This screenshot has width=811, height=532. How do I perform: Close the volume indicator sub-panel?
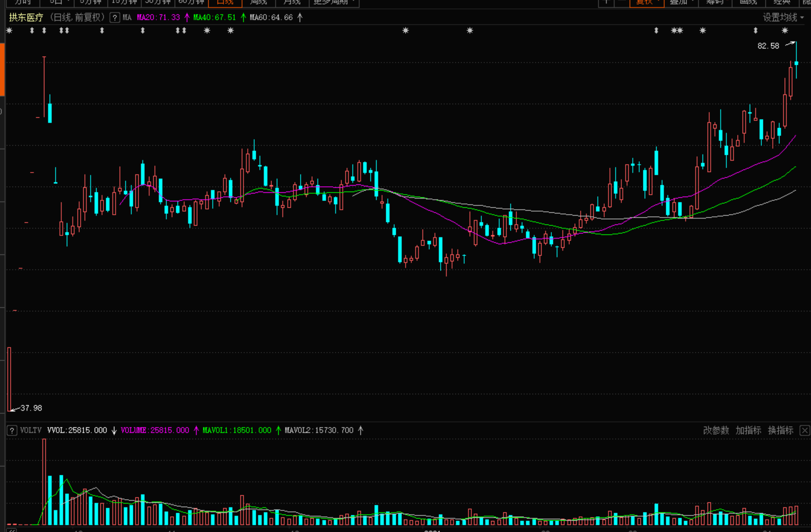click(x=805, y=431)
